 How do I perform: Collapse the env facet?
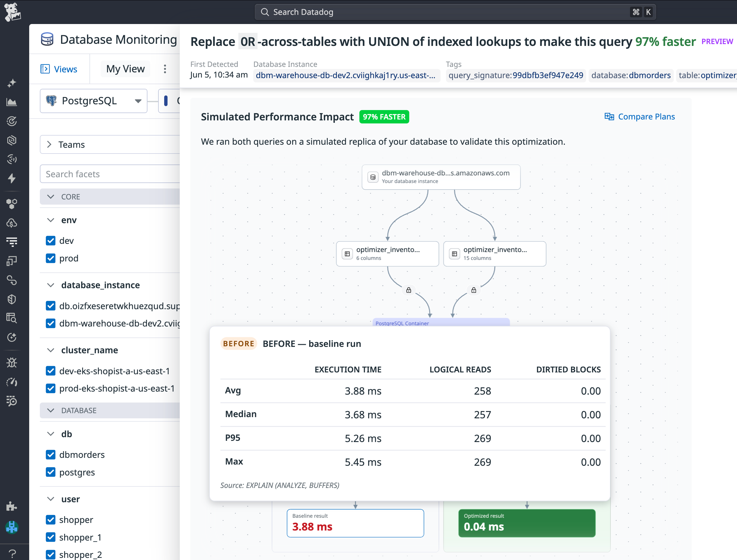click(x=51, y=220)
